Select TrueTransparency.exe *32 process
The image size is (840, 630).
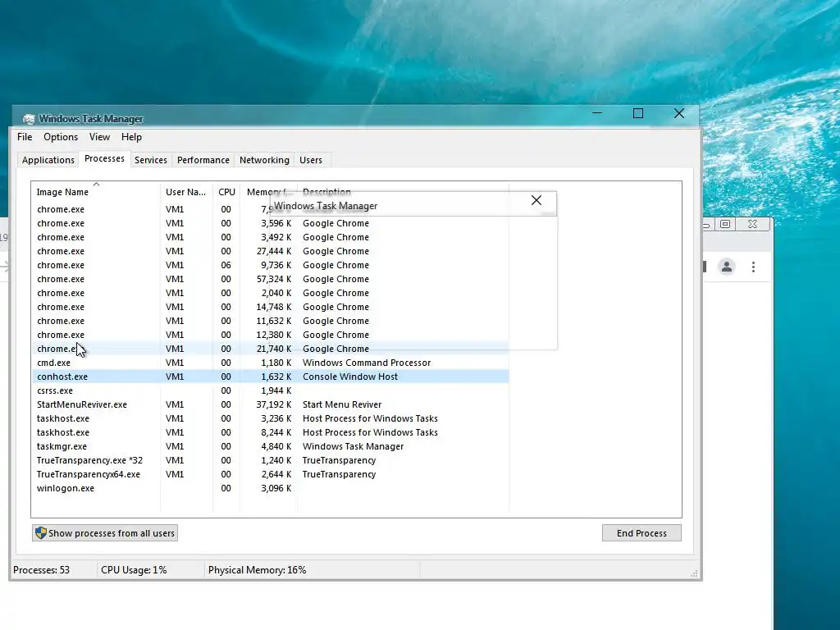(x=270, y=460)
